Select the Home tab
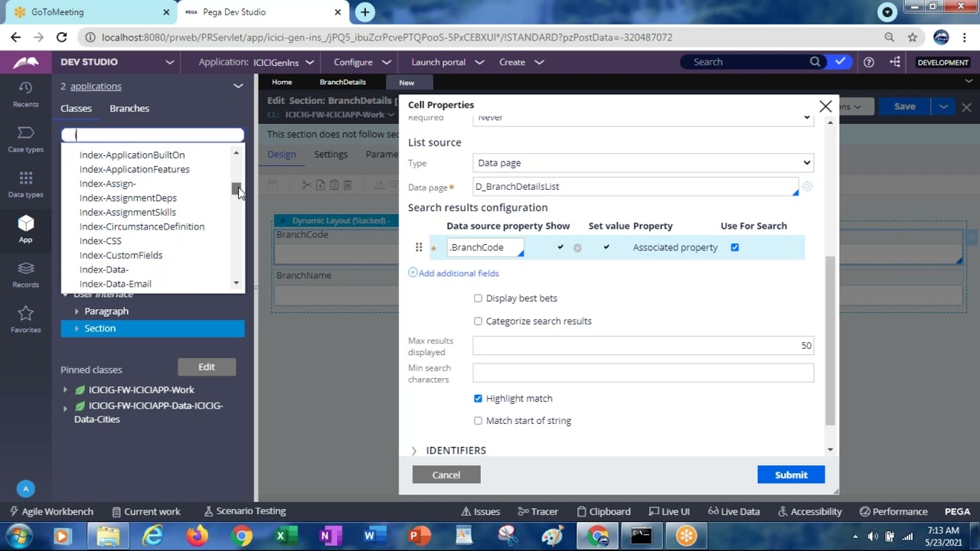This screenshot has width=980, height=551. click(x=282, y=83)
